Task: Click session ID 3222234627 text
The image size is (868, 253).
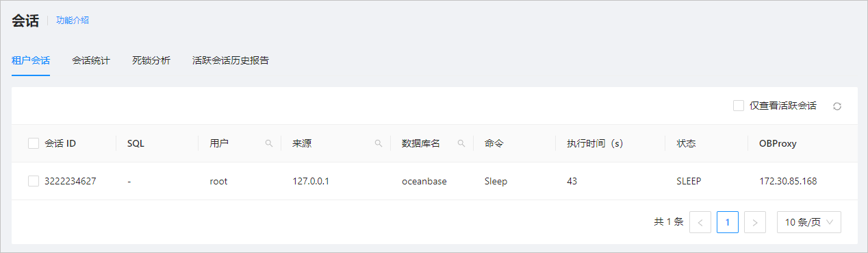Action: tap(71, 182)
